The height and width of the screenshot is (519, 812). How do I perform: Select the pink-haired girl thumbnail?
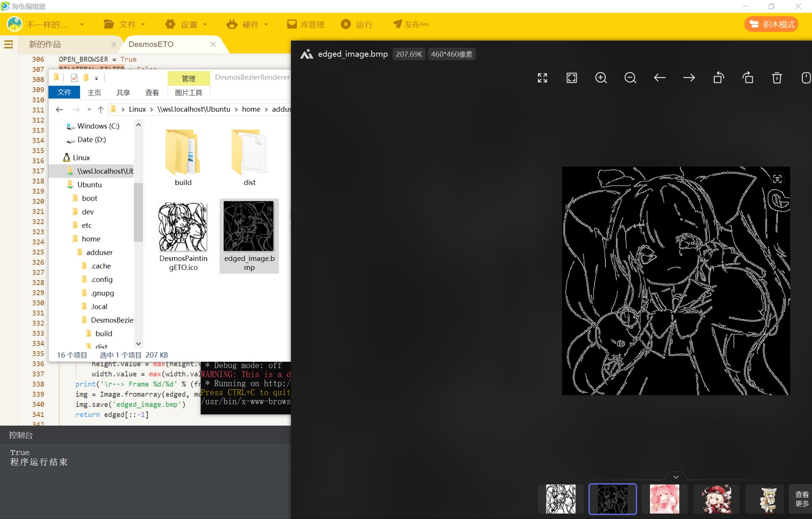[664, 499]
